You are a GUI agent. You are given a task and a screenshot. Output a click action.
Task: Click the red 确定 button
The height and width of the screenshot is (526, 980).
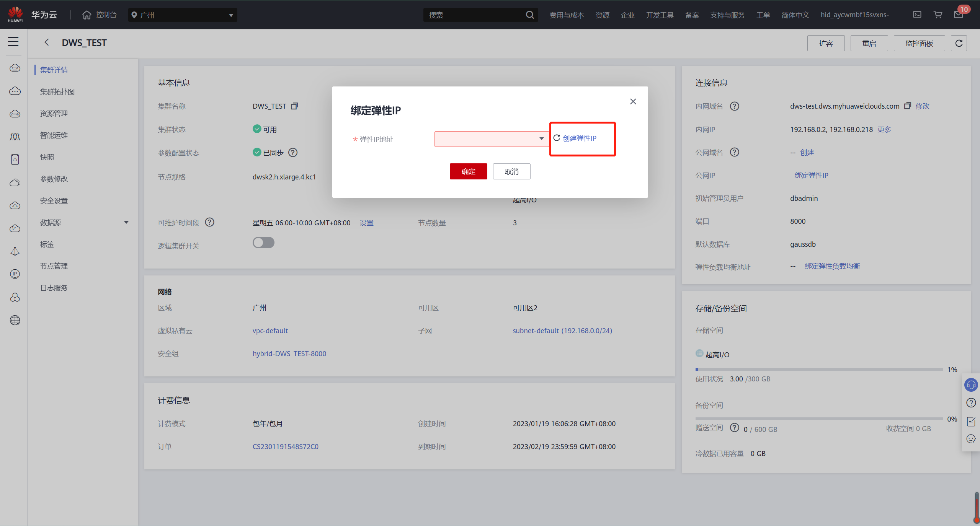[x=468, y=171]
